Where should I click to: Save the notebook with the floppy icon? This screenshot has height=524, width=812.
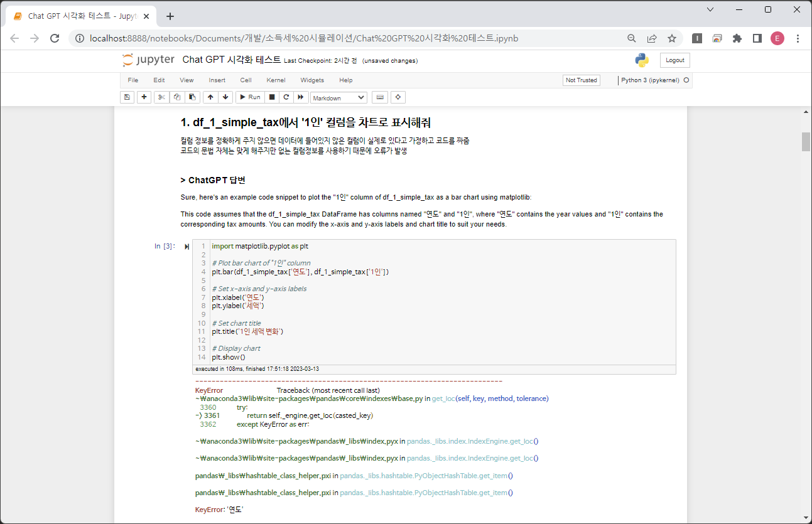coord(127,97)
